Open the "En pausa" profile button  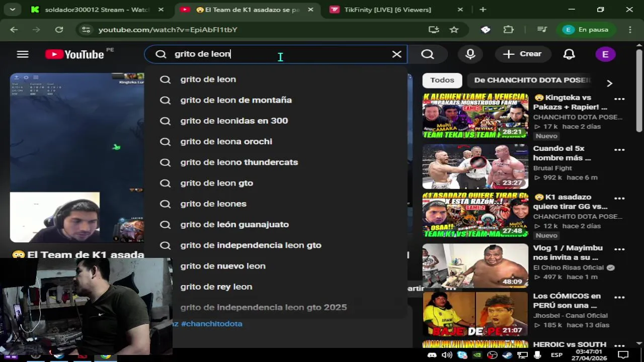tap(587, 30)
